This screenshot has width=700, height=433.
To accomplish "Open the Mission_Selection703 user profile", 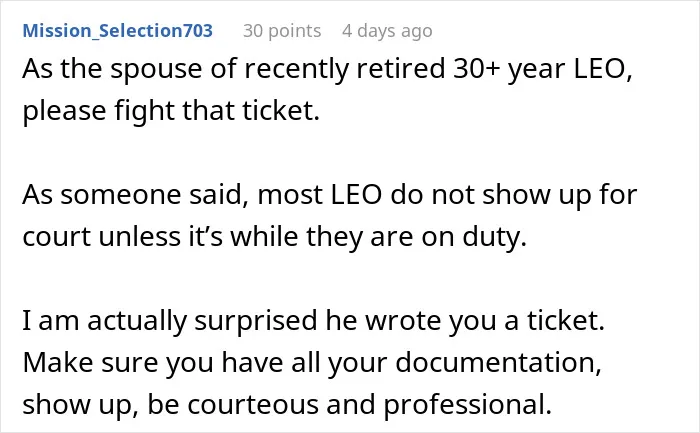I will click(117, 31).
